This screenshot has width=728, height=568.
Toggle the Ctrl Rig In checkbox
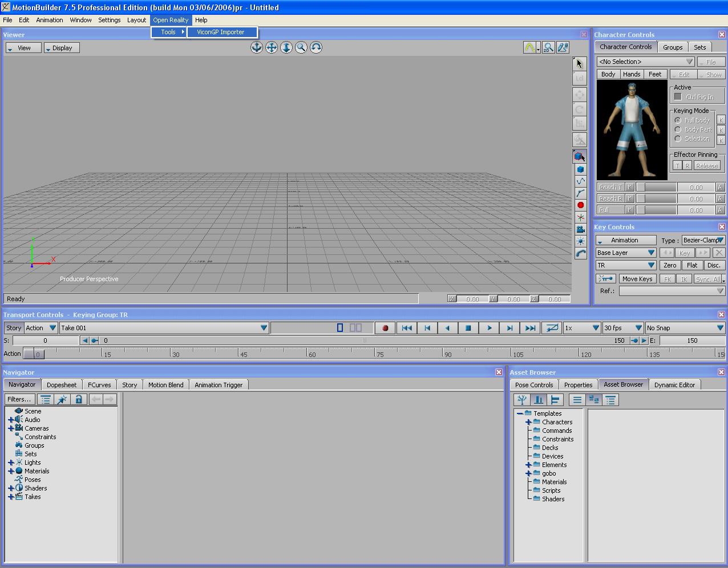point(678,96)
